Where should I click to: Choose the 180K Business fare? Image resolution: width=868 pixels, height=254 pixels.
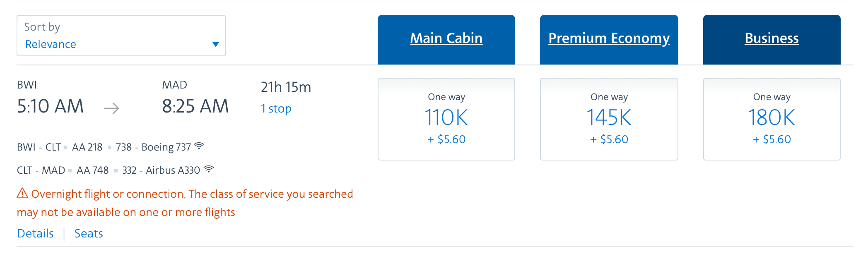(x=772, y=119)
